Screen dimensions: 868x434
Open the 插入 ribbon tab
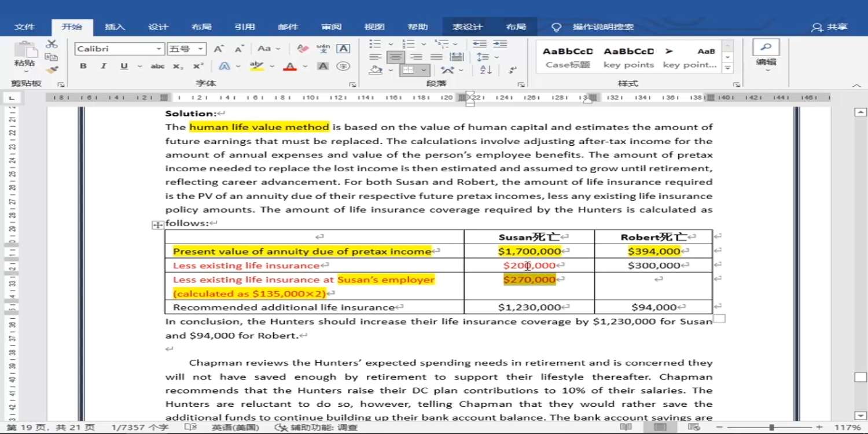pyautogui.click(x=115, y=27)
